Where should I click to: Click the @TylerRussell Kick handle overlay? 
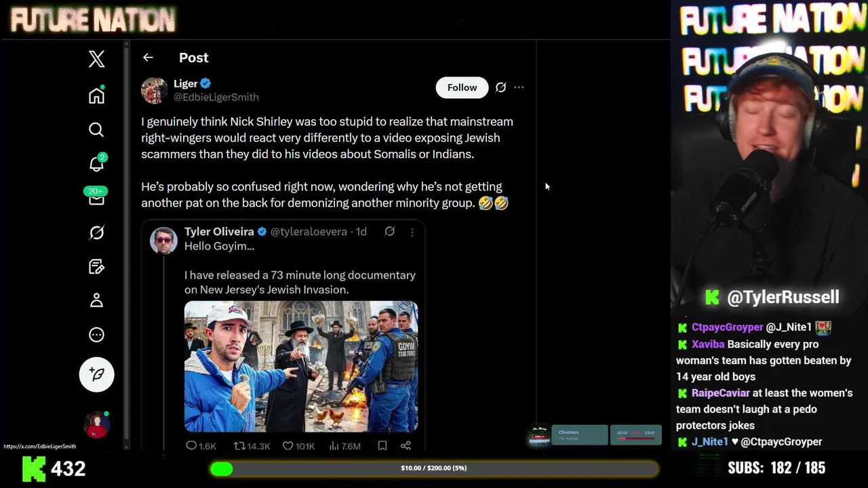(x=772, y=297)
